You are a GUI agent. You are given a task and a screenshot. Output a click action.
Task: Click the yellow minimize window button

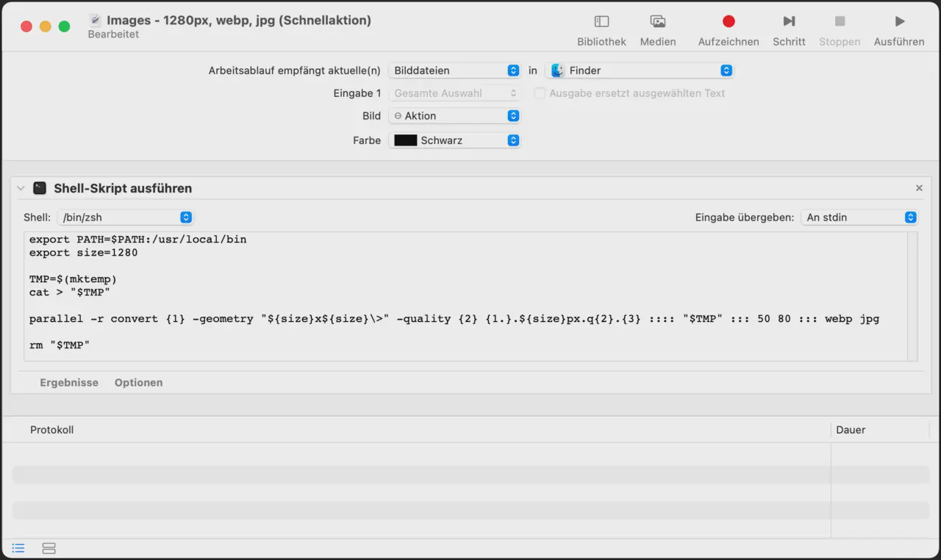pyautogui.click(x=46, y=26)
